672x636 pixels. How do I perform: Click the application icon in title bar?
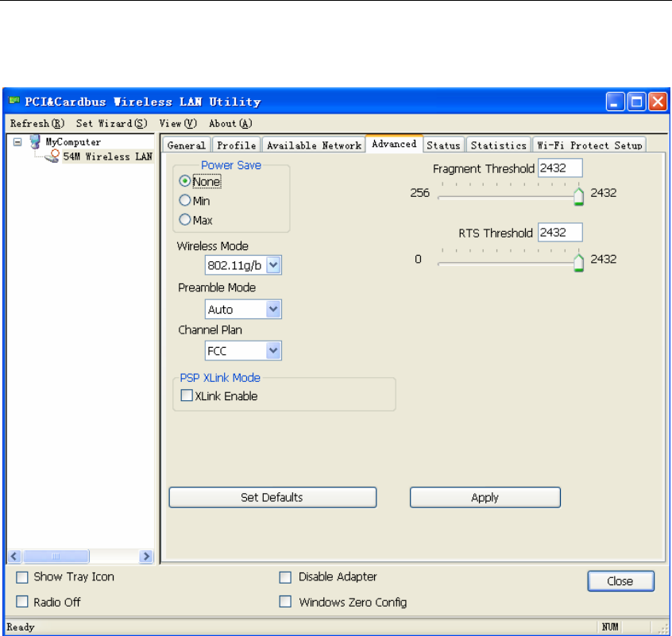pos(14,102)
